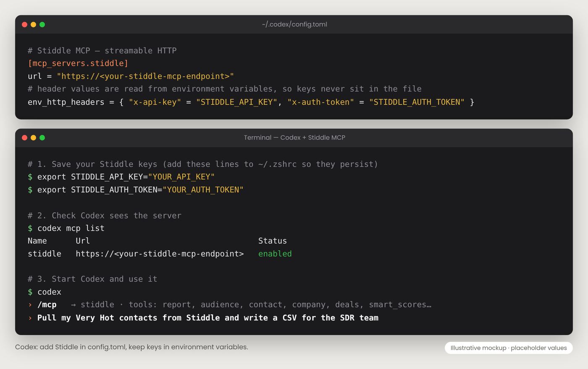Click the "x-api-key" string in config
Viewport: 588px width, 369px height.
(155, 102)
